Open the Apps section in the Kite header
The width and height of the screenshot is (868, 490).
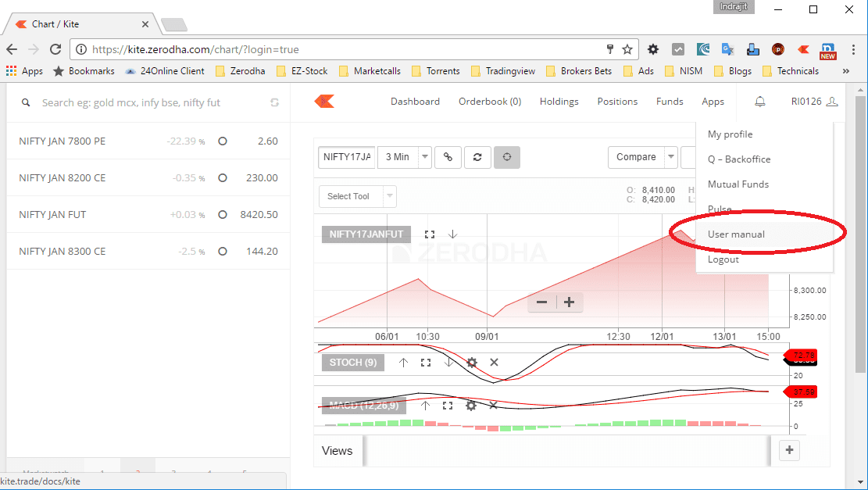pyautogui.click(x=713, y=102)
